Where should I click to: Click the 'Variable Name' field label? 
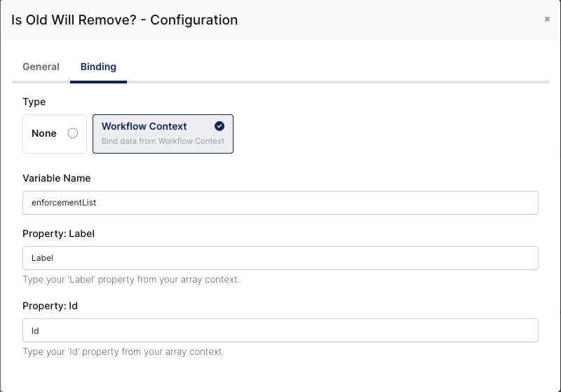(x=56, y=178)
